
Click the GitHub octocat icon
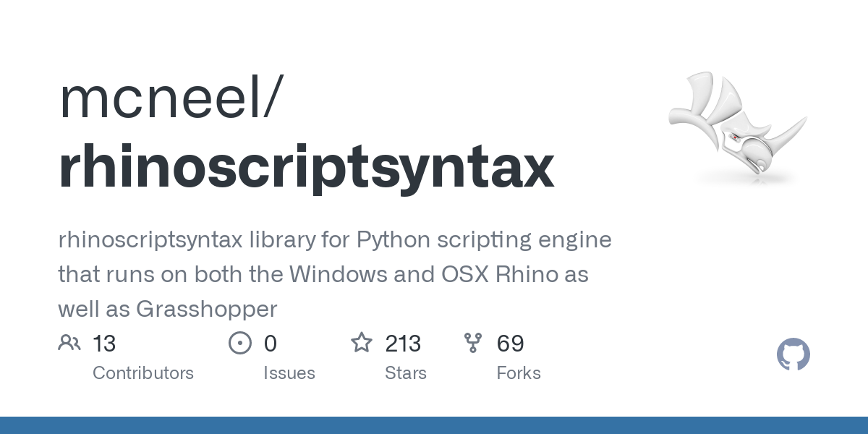(793, 354)
